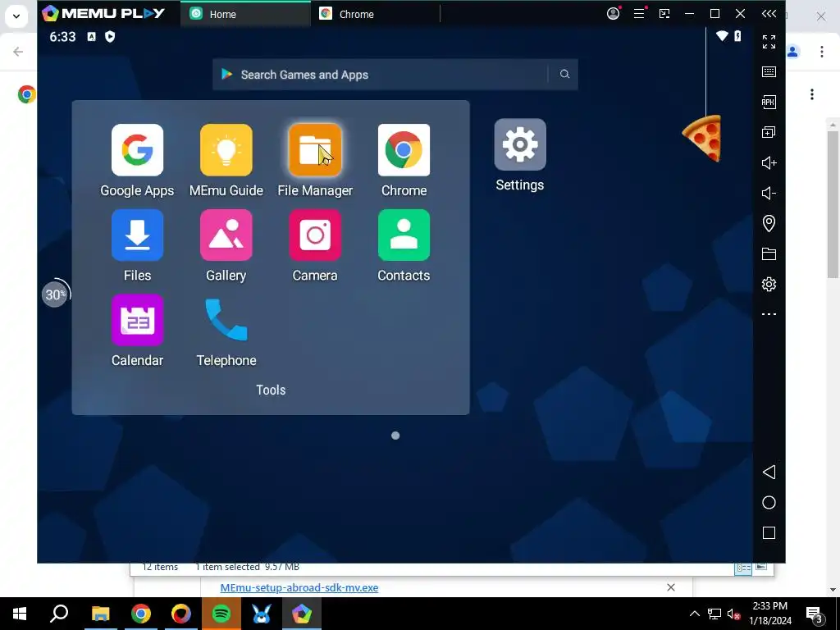The width and height of the screenshot is (840, 630).
Task: Click the 30% memory booster indicator
Action: (x=56, y=294)
